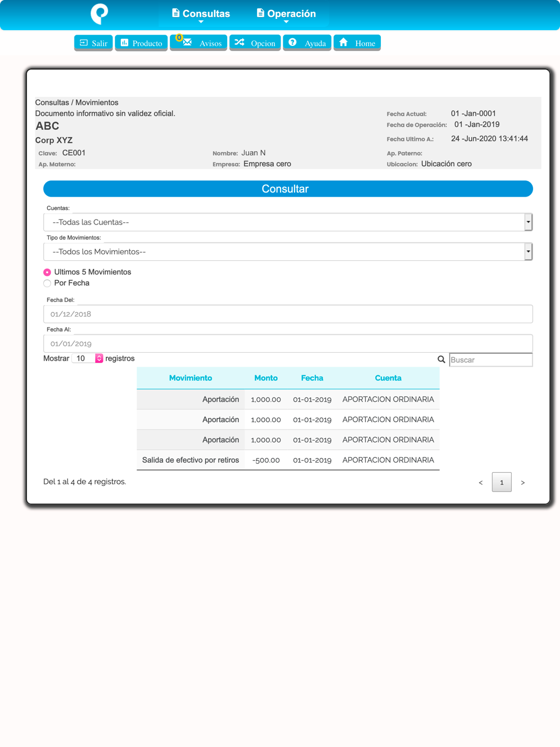Screen dimensions: 560x747
Task: Select the Por Fecha radio option
Action: point(47,283)
